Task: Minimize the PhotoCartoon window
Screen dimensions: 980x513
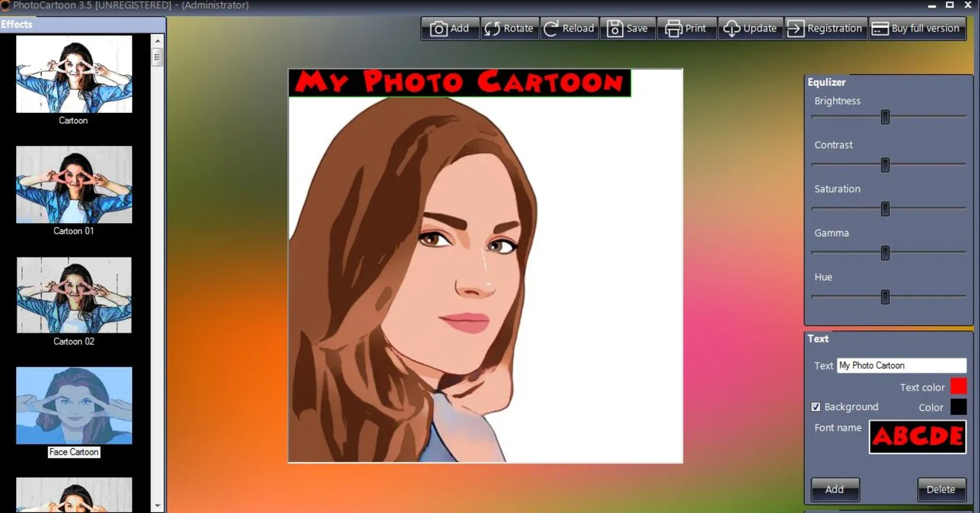Action: click(x=932, y=5)
